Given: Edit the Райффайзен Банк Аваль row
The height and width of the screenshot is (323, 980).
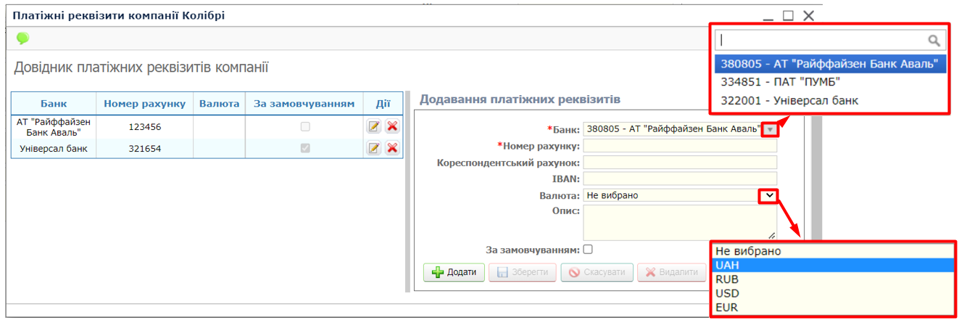Looking at the screenshot, I should coord(374,127).
